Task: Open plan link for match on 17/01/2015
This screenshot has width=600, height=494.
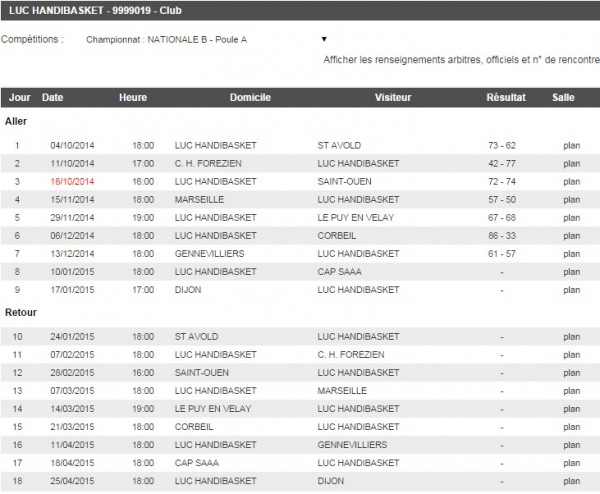Action: click(571, 290)
